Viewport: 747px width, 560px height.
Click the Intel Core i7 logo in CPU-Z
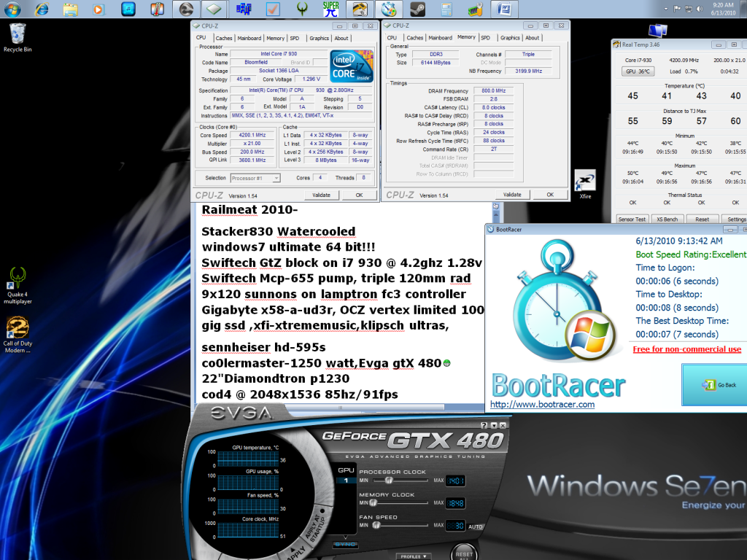click(x=352, y=66)
